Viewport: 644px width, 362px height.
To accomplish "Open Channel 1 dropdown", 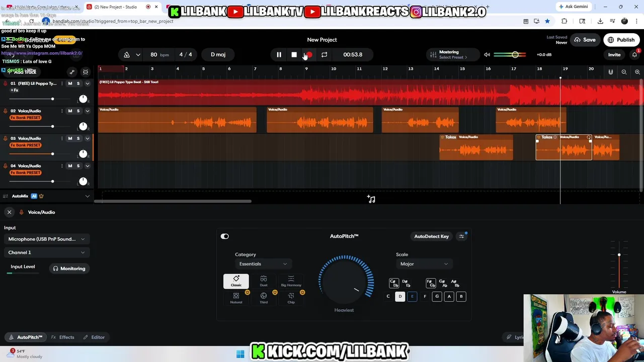I will pos(46,252).
